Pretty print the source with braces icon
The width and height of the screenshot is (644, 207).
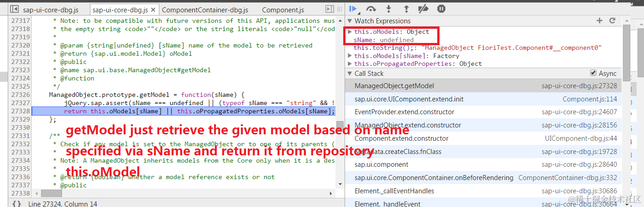pyautogui.click(x=16, y=203)
